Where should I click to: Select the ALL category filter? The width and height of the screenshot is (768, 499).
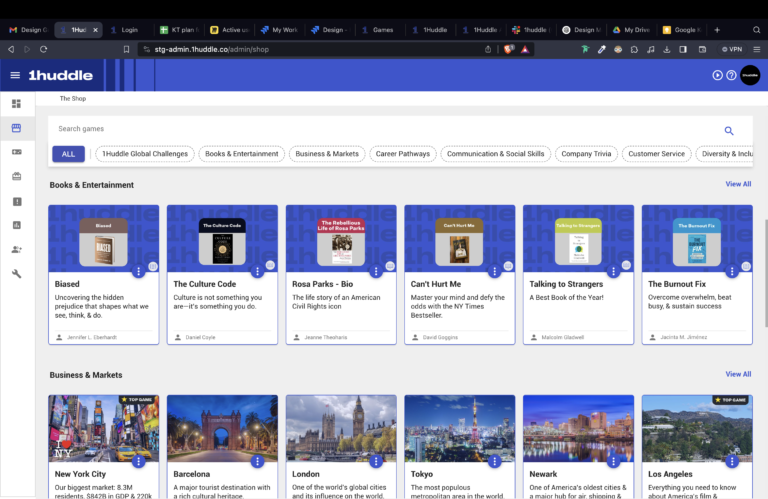point(68,154)
